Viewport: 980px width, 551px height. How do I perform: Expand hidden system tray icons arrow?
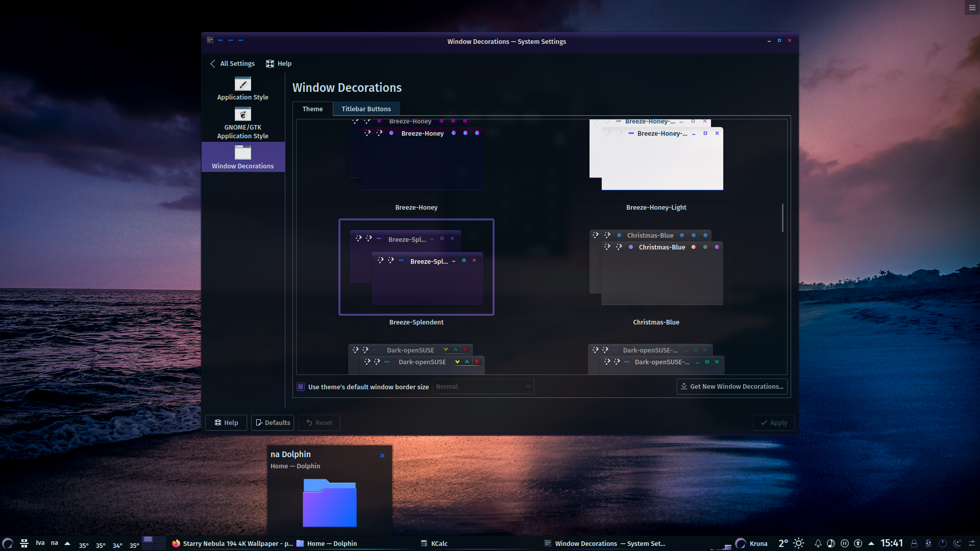click(871, 543)
